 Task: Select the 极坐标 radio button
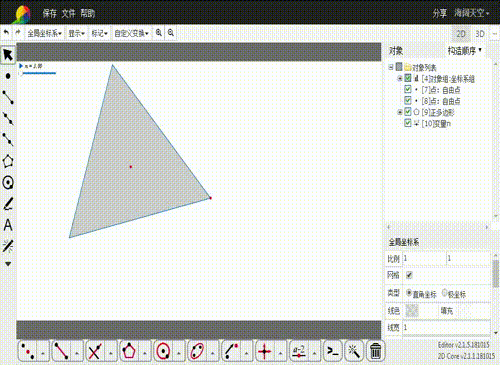(x=444, y=293)
